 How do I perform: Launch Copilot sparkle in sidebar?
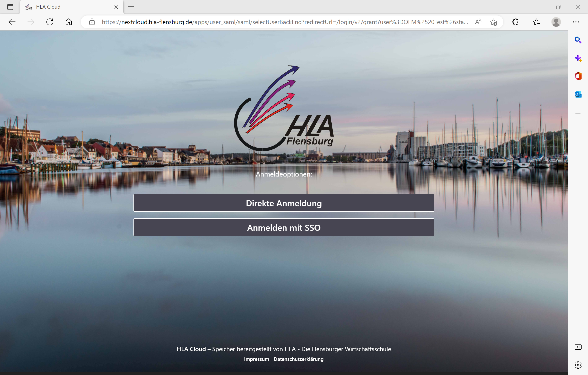point(578,58)
